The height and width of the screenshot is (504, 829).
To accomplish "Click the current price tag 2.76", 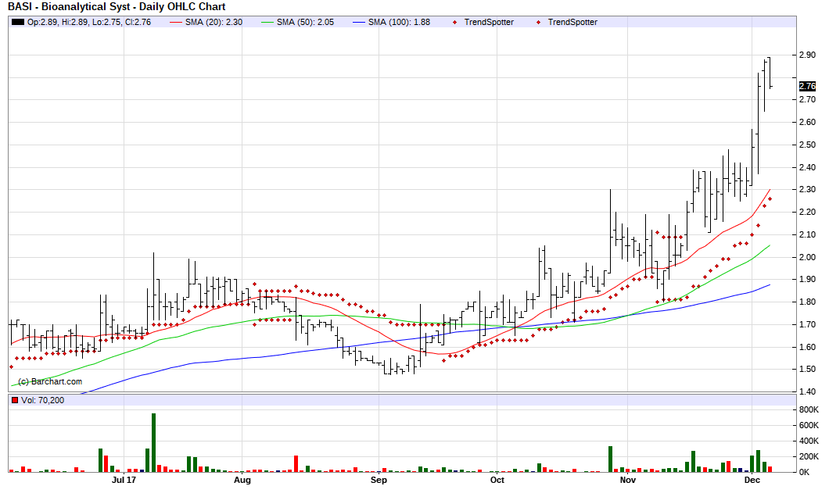I will coord(807,86).
